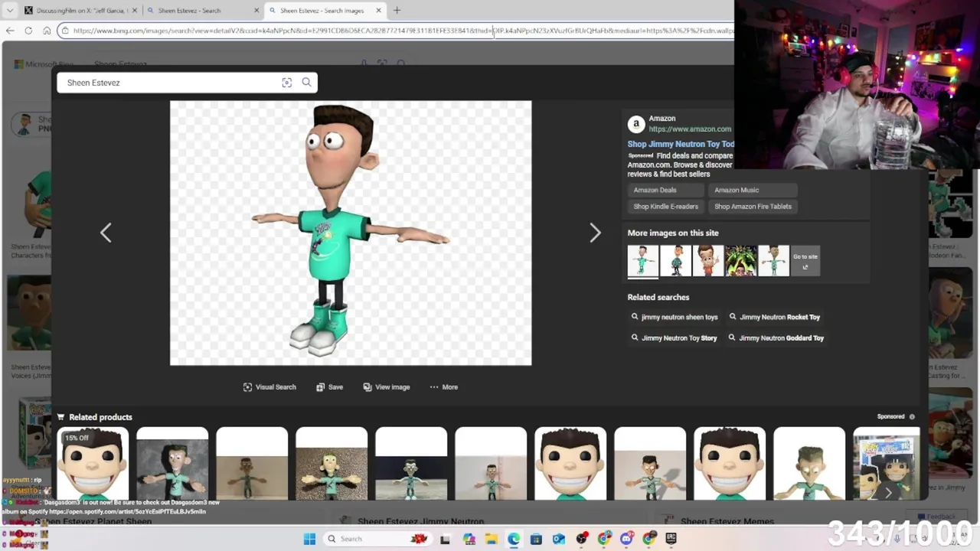Open third thumbnail under More images on this site
The width and height of the screenshot is (980, 551).
click(708, 260)
